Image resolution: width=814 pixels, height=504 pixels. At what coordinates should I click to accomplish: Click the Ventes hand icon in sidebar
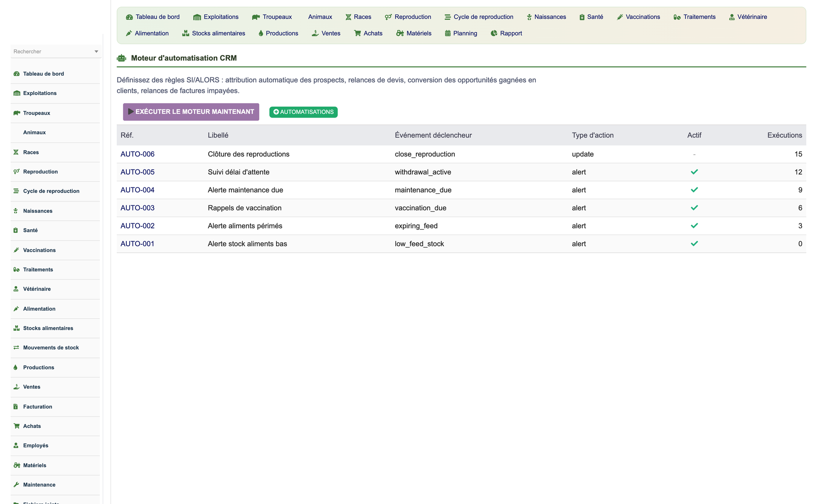(x=16, y=387)
